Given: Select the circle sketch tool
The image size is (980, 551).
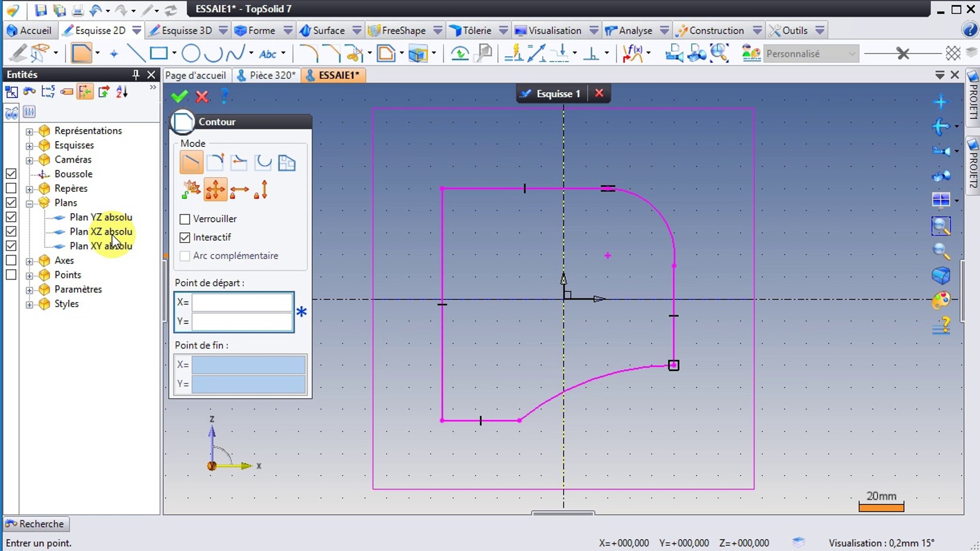Looking at the screenshot, I should point(191,53).
